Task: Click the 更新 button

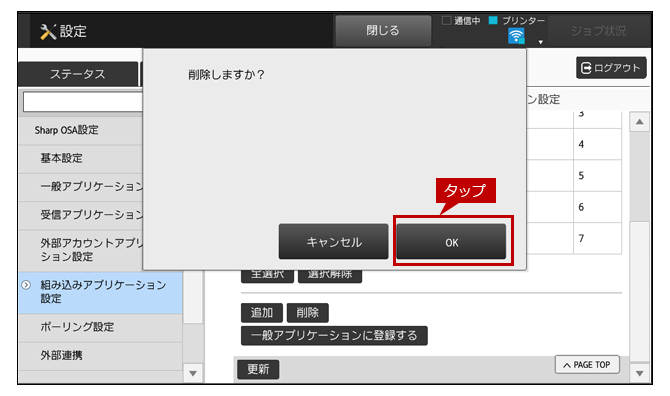Action: click(258, 369)
